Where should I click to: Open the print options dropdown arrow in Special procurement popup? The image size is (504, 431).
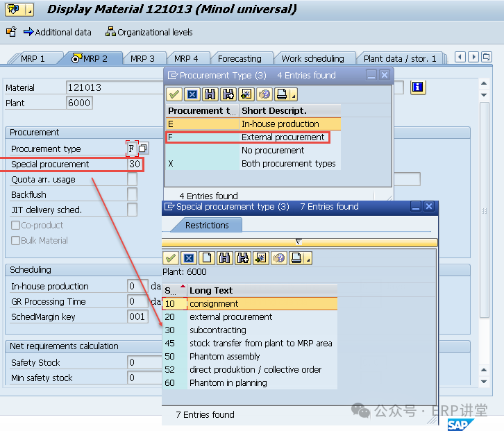click(308, 260)
